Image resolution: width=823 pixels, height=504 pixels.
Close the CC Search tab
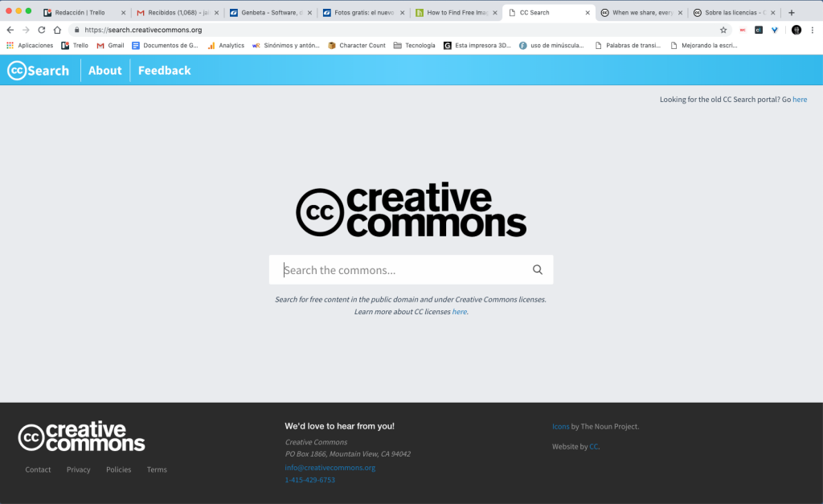pos(588,13)
